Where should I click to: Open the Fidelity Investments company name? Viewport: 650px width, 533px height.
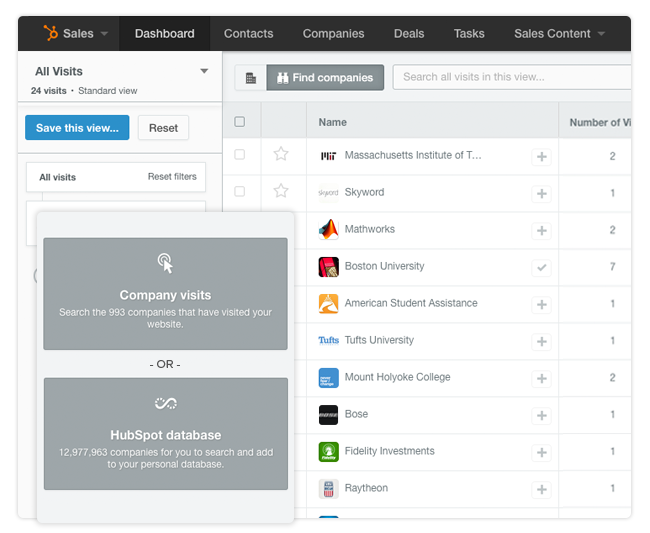coord(390,451)
